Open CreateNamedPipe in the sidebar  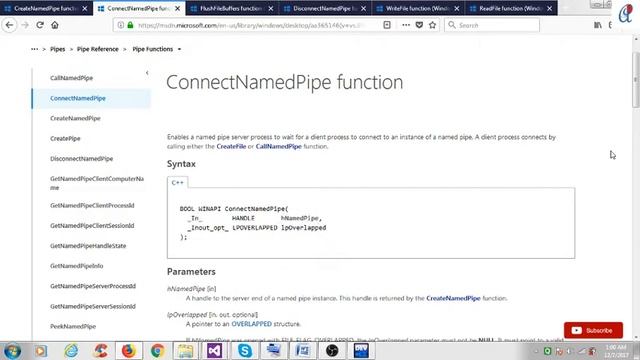coord(75,118)
